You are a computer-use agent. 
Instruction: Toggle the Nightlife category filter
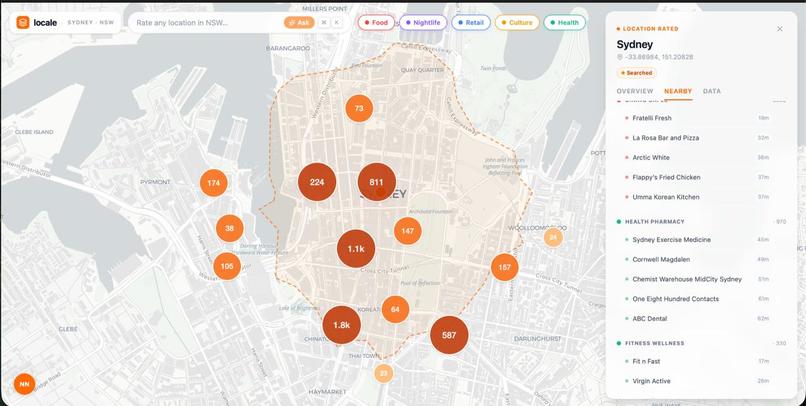[423, 23]
